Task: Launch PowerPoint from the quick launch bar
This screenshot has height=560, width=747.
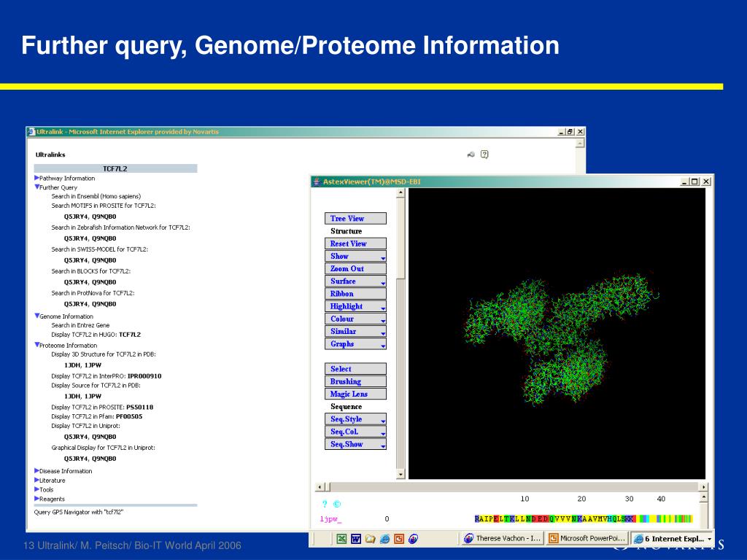Action: point(399,539)
